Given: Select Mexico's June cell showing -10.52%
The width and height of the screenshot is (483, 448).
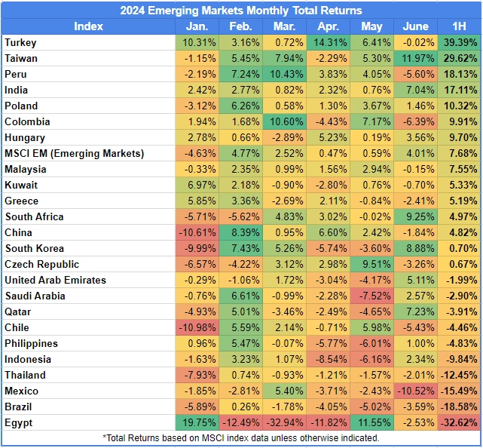Looking at the screenshot, I should point(415,391).
